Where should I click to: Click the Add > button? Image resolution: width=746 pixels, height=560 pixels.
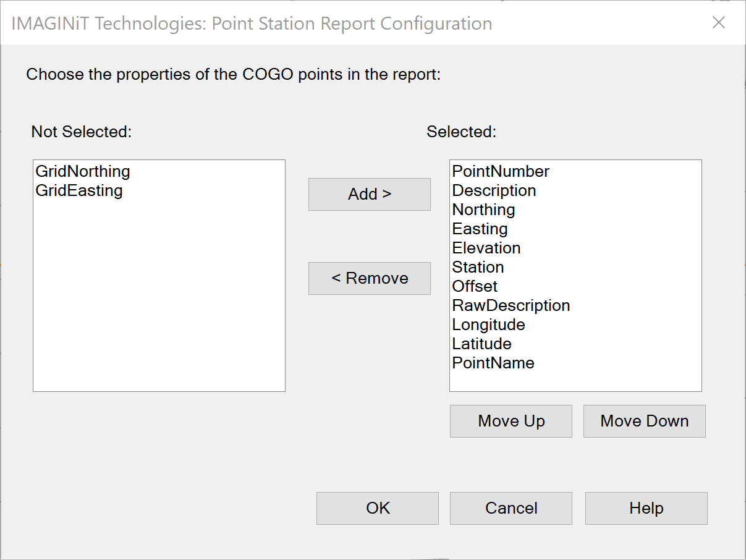pos(370,194)
